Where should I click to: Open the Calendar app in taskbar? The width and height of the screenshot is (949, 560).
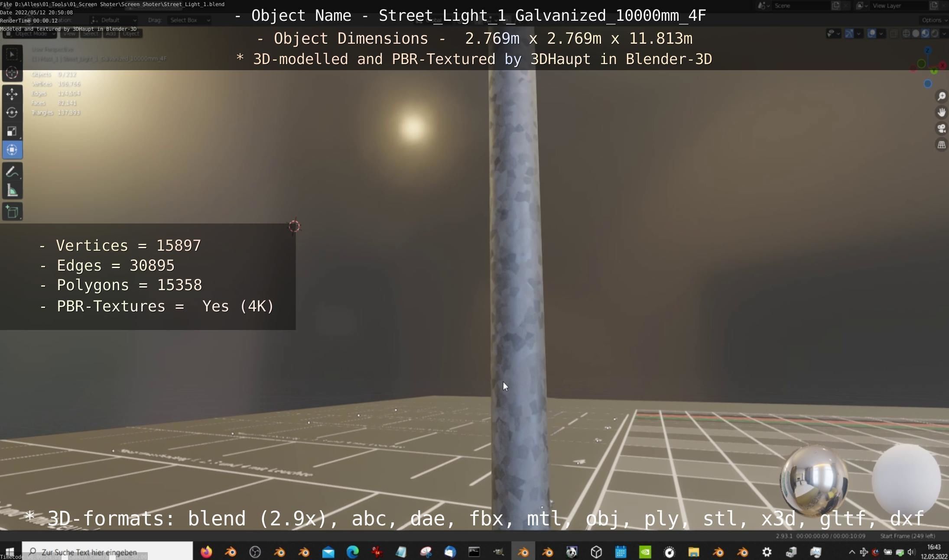click(621, 552)
